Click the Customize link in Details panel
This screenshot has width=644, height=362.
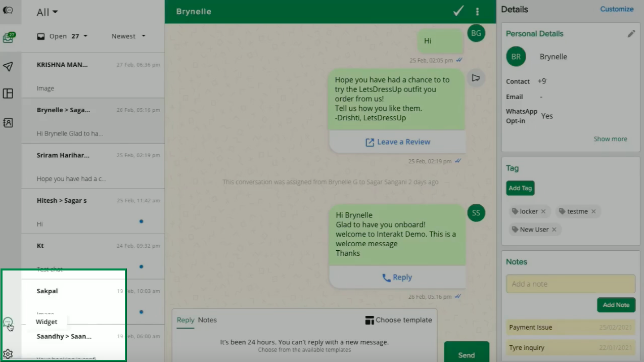click(616, 9)
